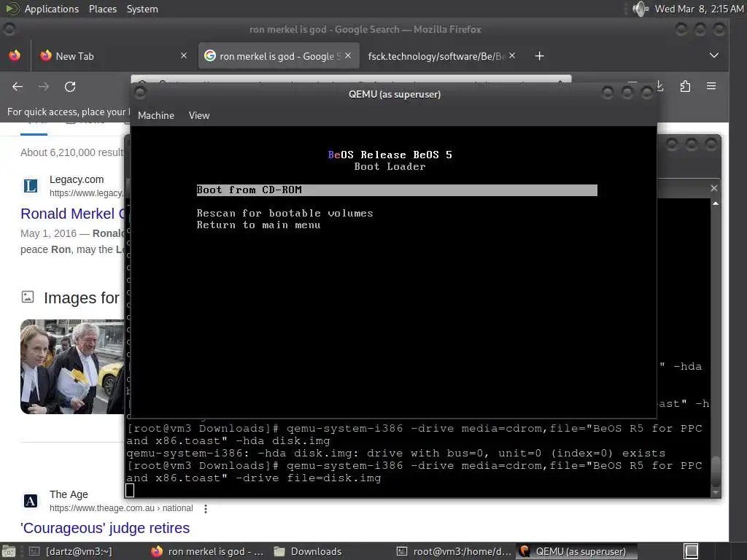The image size is (747, 560).
Task: Click the Legacy.com favicon in results
Action: pyautogui.click(x=31, y=186)
